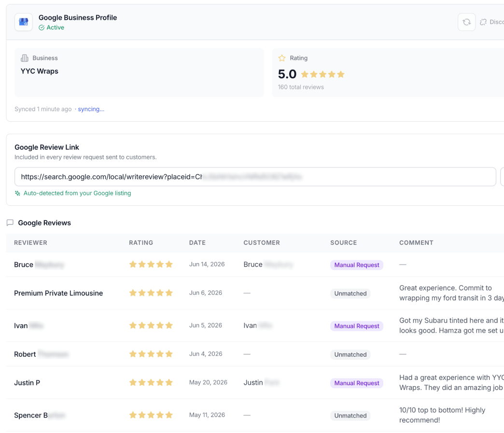Click Premium Private Limousine's star rating
The height and width of the screenshot is (433, 504).
point(151,293)
